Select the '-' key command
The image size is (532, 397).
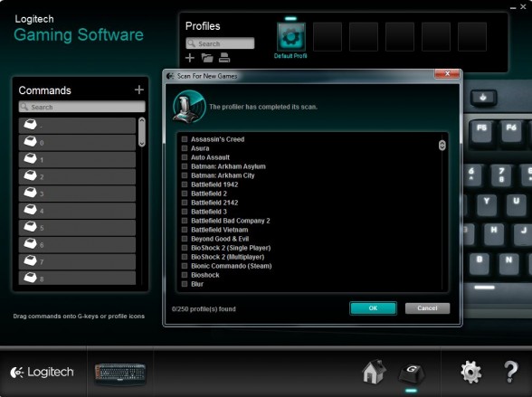coord(77,126)
